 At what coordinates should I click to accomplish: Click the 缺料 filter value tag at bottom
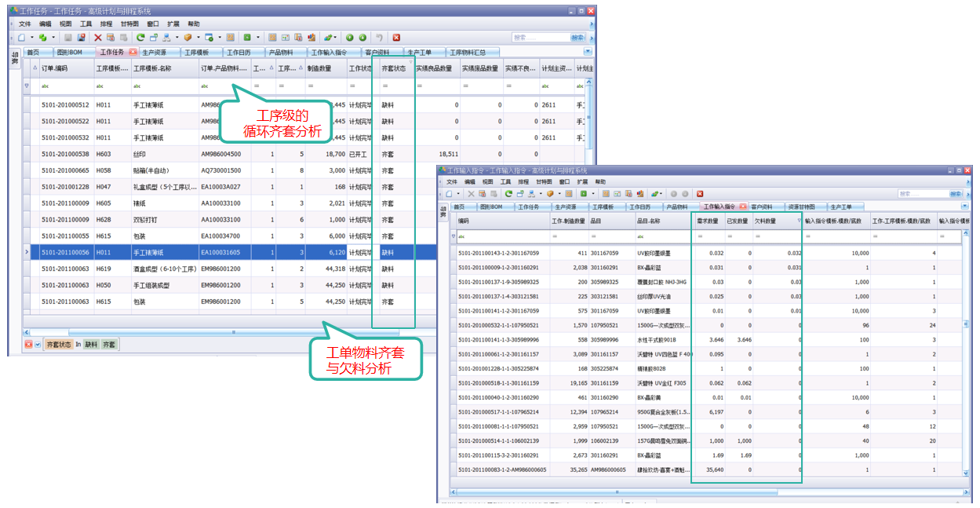coord(92,345)
